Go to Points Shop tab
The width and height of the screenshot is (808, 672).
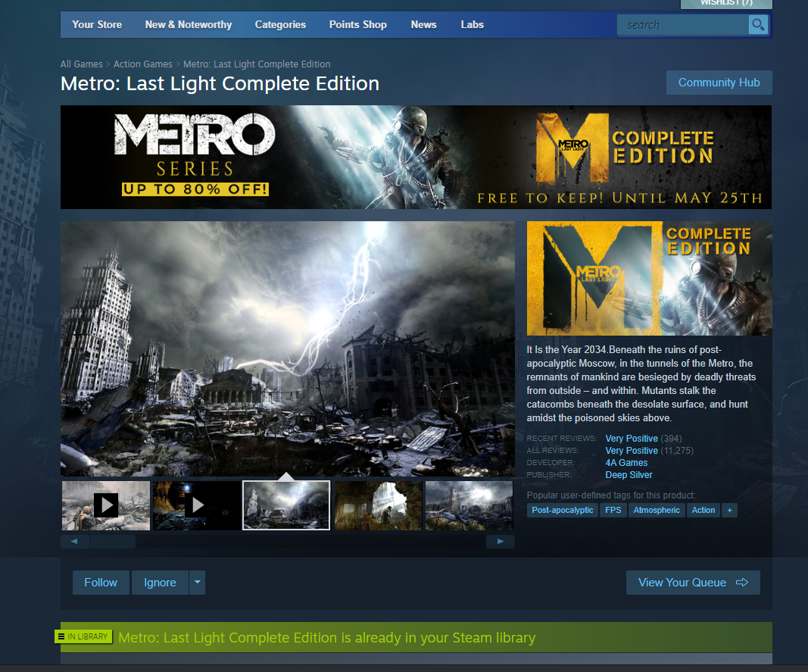(357, 24)
